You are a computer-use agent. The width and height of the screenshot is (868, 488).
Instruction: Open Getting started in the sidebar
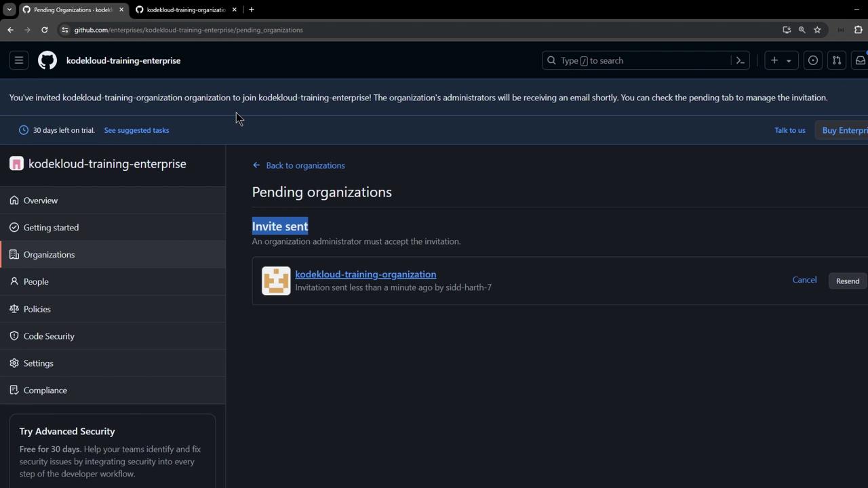click(113, 228)
